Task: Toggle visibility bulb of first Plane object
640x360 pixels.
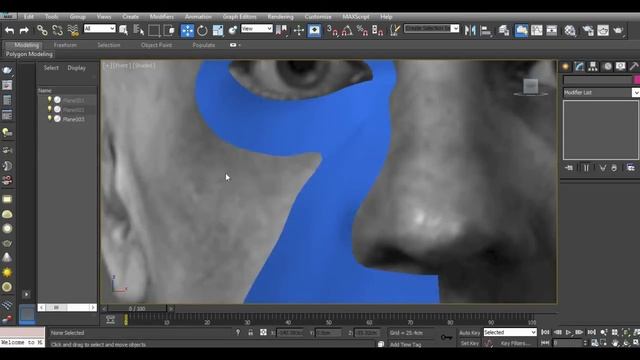Action: [x=49, y=99]
